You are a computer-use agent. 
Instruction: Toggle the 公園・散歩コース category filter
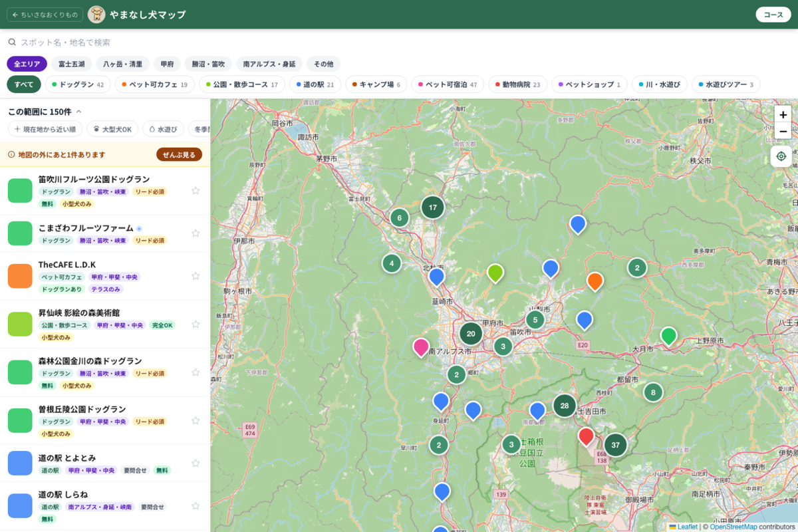click(x=242, y=84)
